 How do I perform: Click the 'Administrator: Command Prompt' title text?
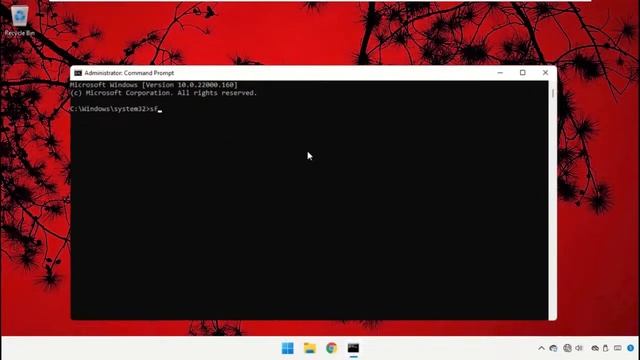[129, 73]
